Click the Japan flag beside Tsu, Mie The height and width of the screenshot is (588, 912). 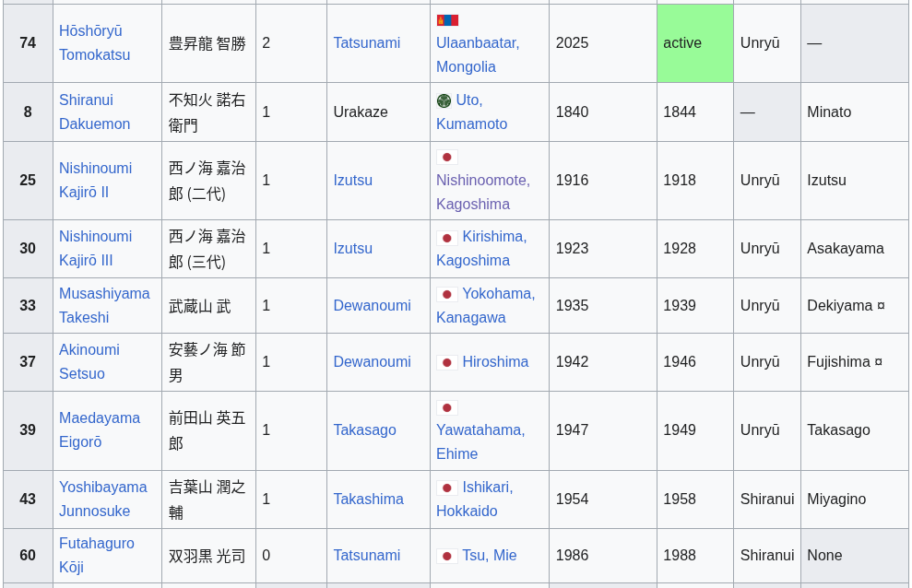447,556
